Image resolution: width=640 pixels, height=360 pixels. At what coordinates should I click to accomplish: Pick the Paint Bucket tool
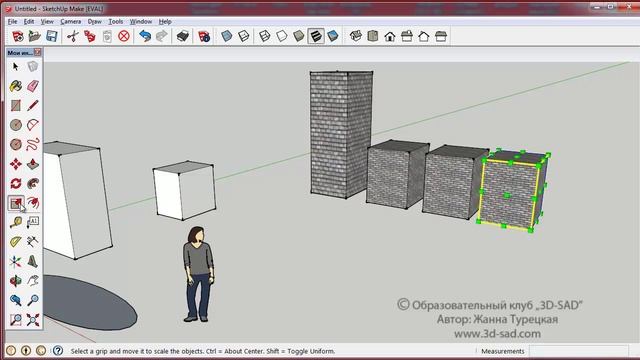click(x=16, y=86)
